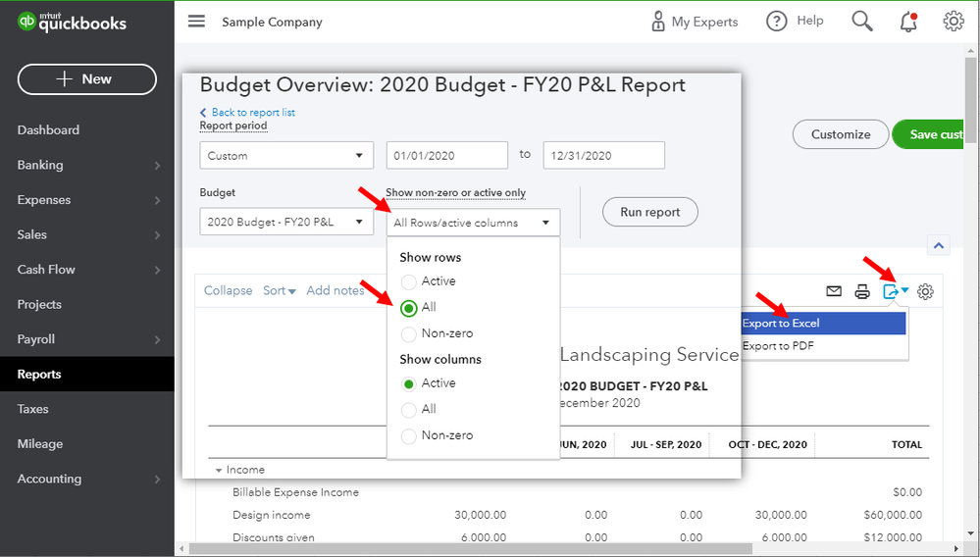Open report settings gear in the toolbar
This screenshot has height=557, width=980.
point(926,291)
